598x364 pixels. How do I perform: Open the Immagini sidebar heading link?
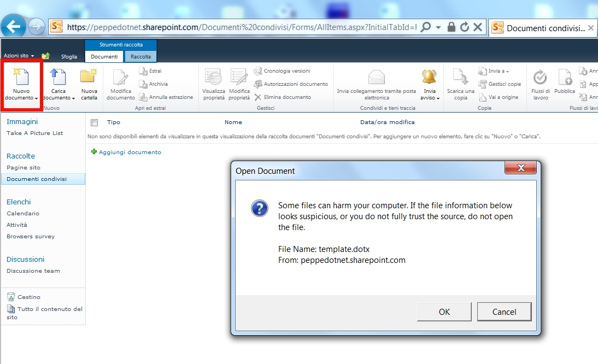(22, 121)
